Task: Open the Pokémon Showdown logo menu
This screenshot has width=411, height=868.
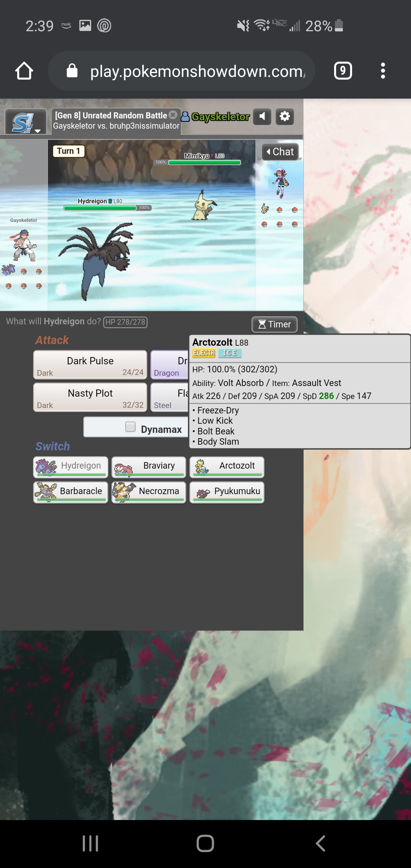Action: point(25,122)
